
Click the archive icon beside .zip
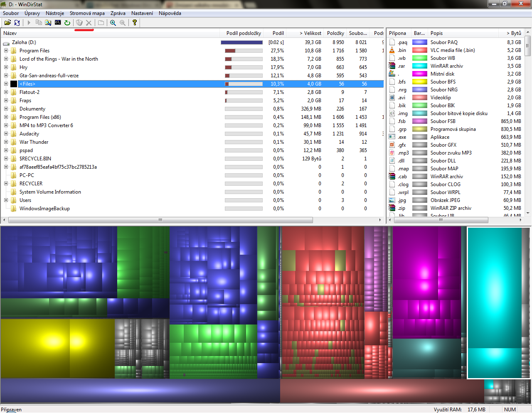392,208
